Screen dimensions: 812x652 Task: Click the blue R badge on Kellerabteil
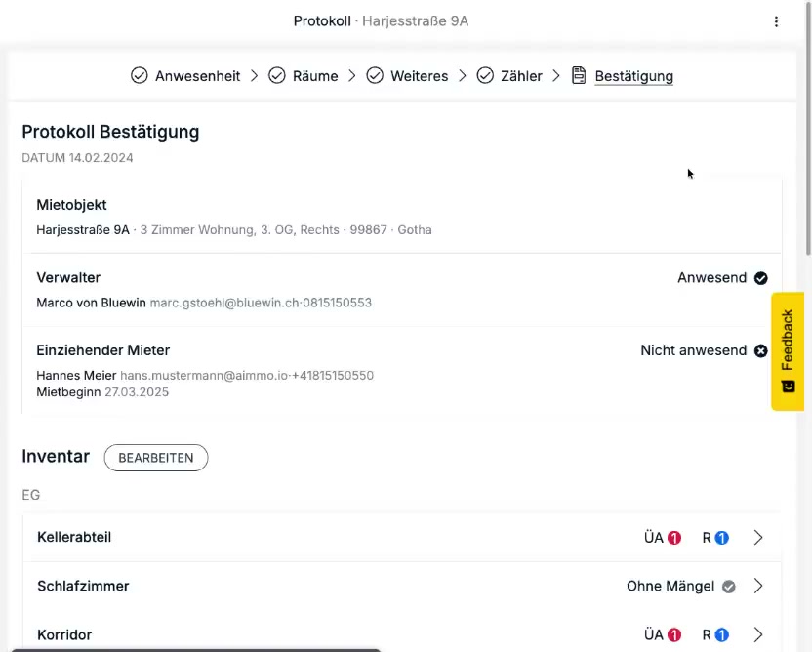pos(722,538)
